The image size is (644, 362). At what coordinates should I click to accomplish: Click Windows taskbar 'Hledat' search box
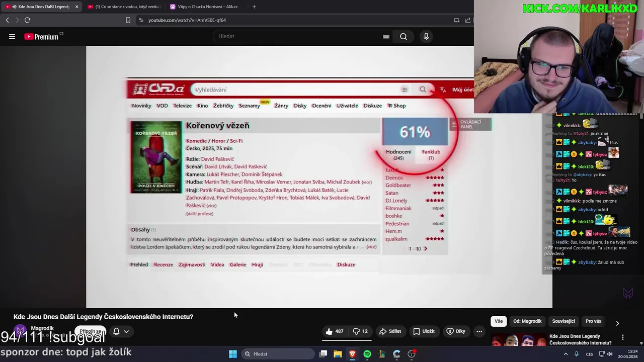(x=277, y=354)
